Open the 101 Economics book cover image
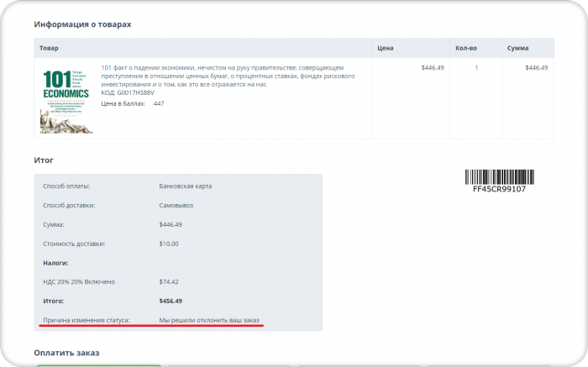 click(x=66, y=102)
